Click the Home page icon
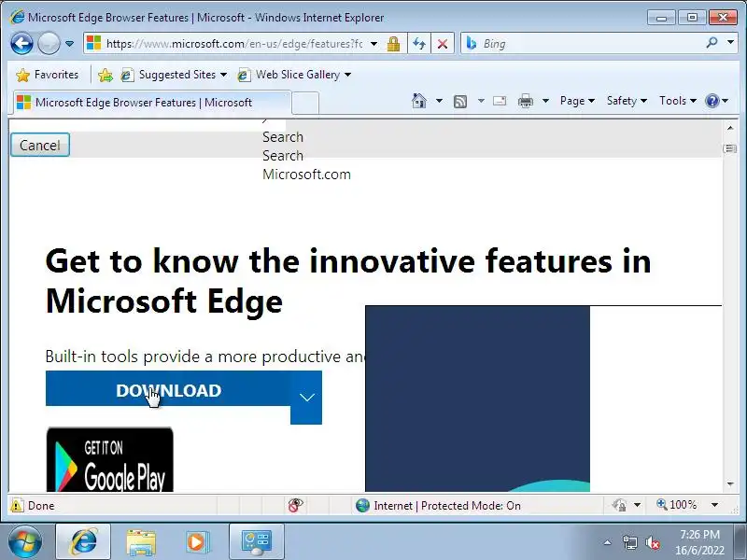The image size is (747, 560). (x=419, y=101)
